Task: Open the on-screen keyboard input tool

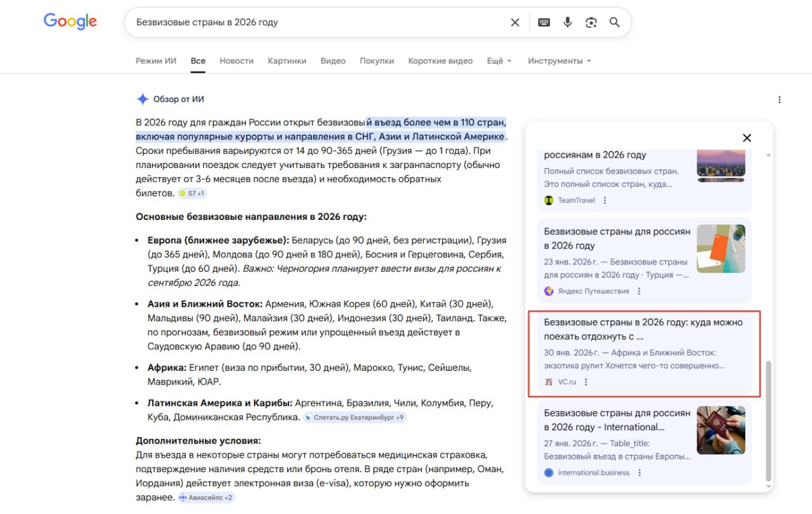Action: tap(544, 23)
